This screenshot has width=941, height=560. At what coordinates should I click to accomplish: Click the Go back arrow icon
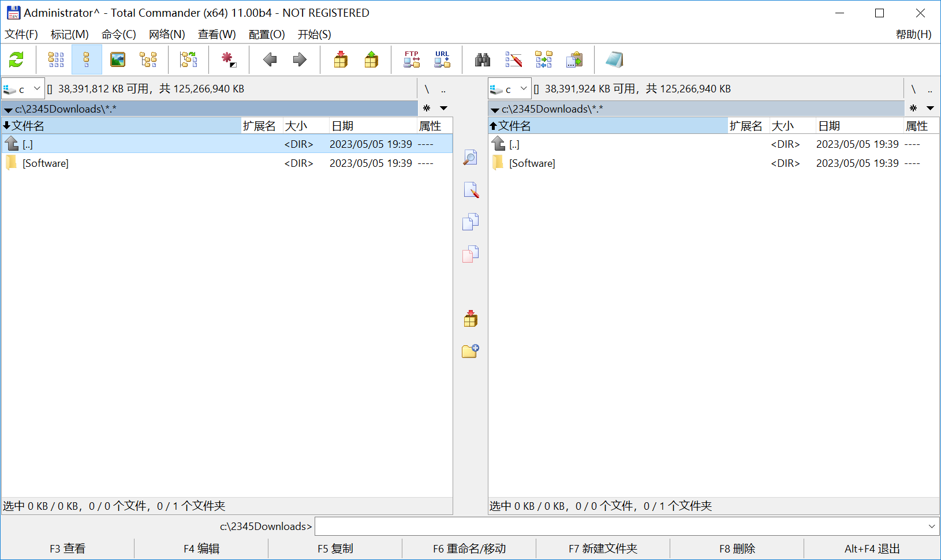click(270, 59)
